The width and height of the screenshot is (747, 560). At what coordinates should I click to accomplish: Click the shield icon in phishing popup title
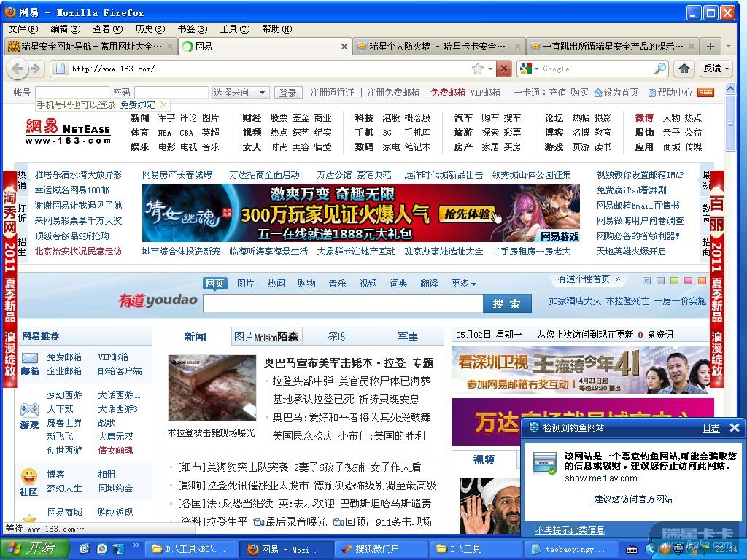[534, 427]
